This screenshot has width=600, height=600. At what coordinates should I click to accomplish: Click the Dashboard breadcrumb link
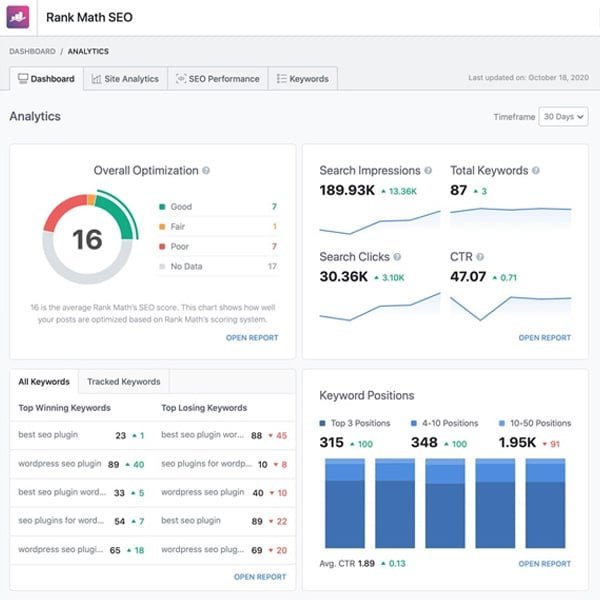[32, 51]
